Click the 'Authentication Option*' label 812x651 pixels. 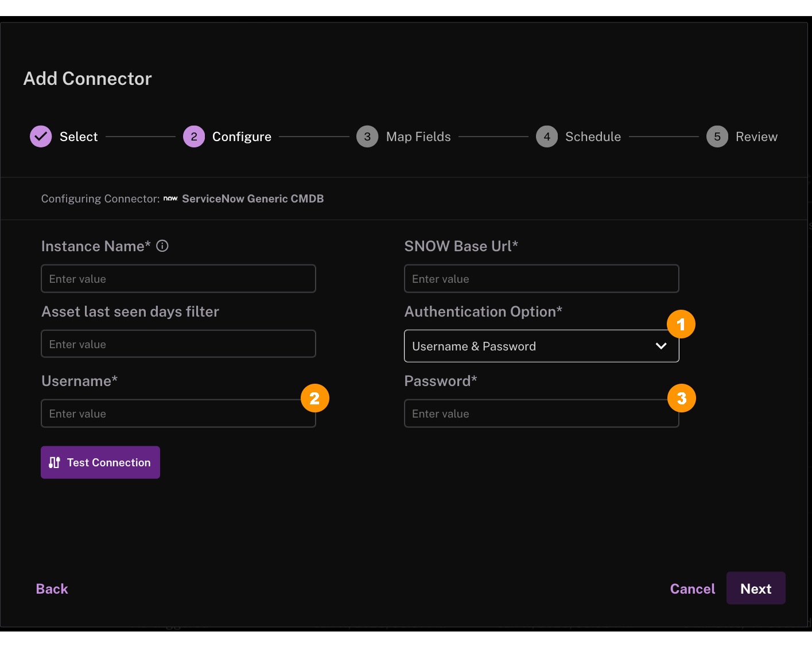483,311
